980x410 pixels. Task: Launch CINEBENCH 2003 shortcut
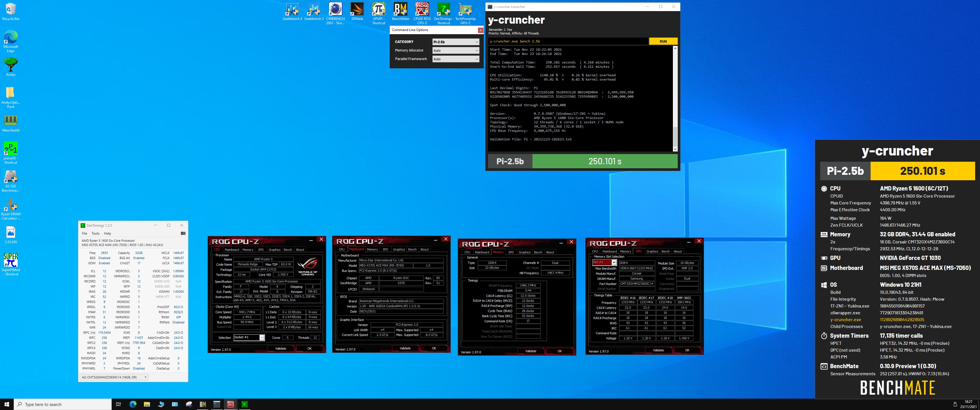pyautogui.click(x=335, y=13)
